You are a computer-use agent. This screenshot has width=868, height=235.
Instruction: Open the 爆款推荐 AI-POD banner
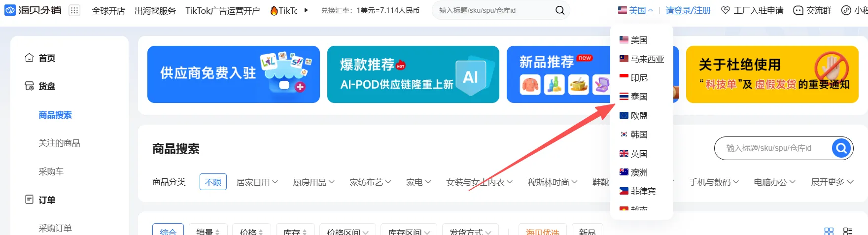click(413, 74)
